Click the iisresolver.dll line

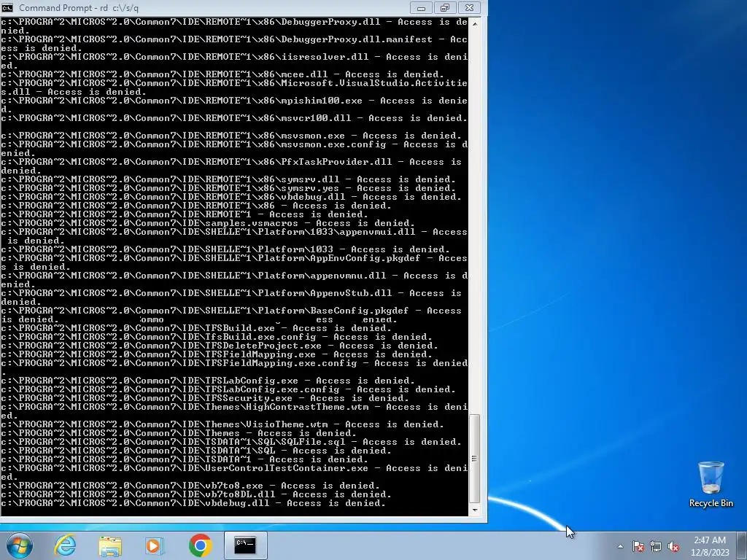point(234,61)
